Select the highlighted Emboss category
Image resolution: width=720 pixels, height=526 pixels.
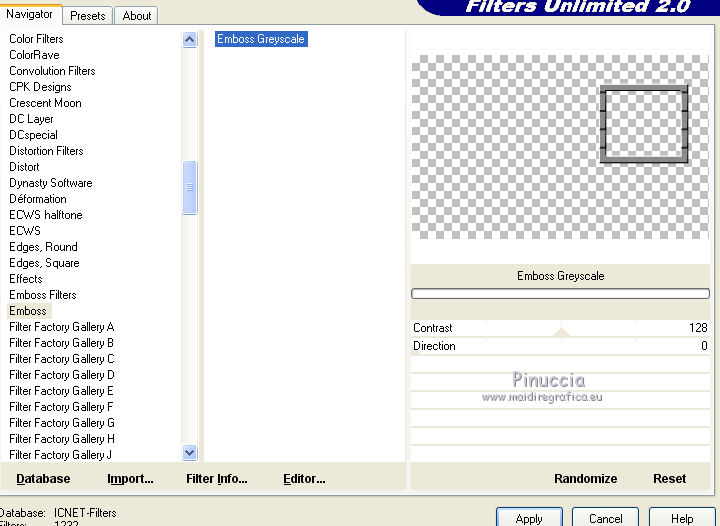click(28, 311)
